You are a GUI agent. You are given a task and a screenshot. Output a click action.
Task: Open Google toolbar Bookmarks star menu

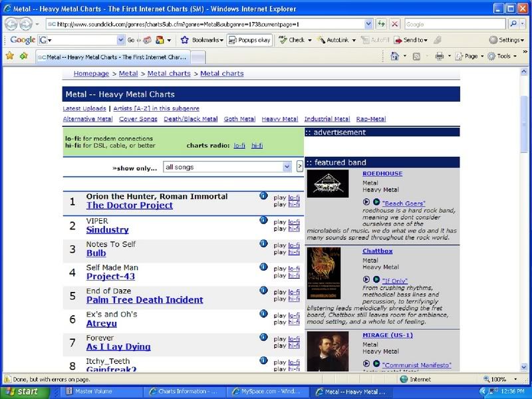coord(202,40)
